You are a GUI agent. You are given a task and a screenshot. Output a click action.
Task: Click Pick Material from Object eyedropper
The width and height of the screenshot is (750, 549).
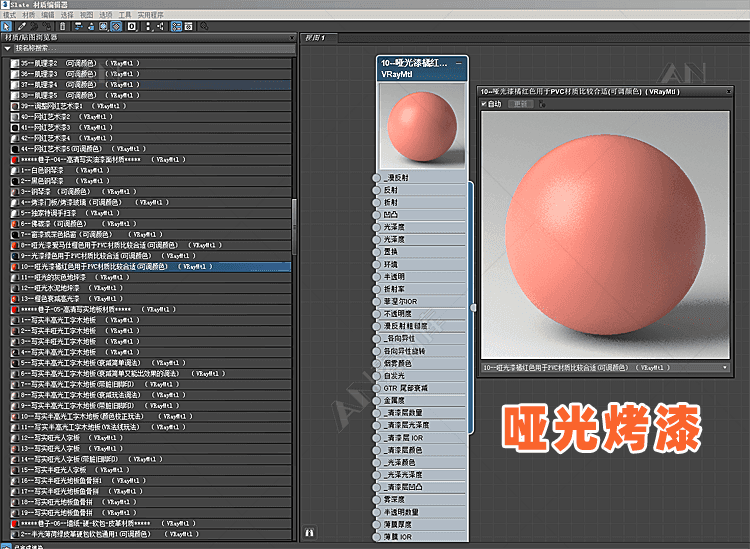point(22,26)
